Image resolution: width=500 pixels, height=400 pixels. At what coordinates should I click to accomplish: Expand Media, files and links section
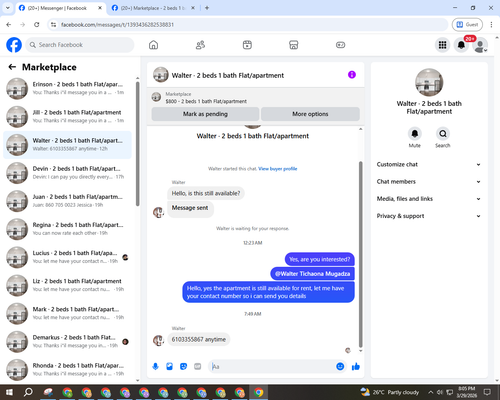click(x=429, y=199)
